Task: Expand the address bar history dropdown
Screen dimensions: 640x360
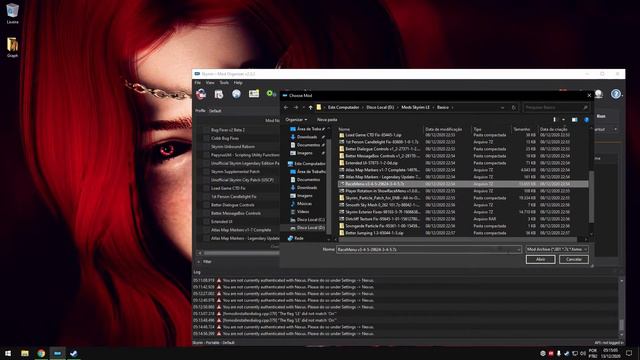Action: coord(502,107)
